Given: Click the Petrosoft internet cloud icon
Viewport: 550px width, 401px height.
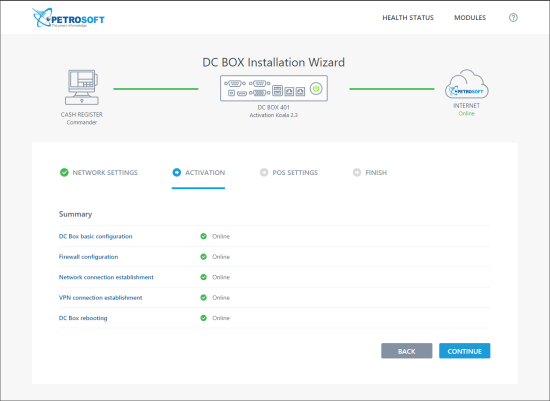Looking at the screenshot, I should click(x=467, y=84).
